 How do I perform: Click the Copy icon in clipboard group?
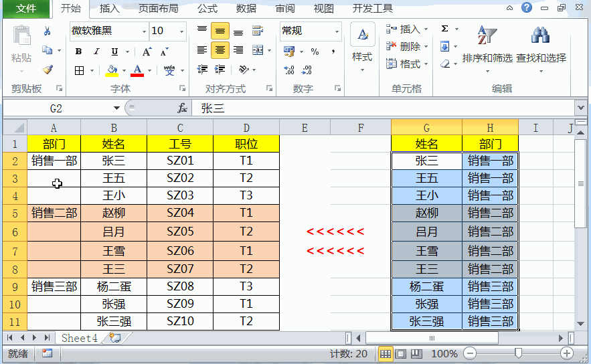[47, 50]
